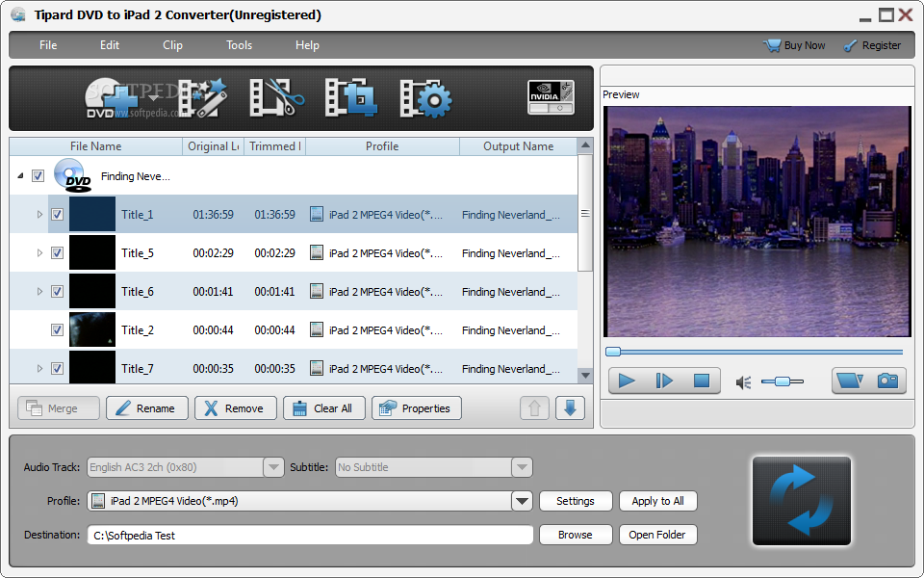This screenshot has width=924, height=578.
Task: Open profile Settings
Action: (x=576, y=501)
